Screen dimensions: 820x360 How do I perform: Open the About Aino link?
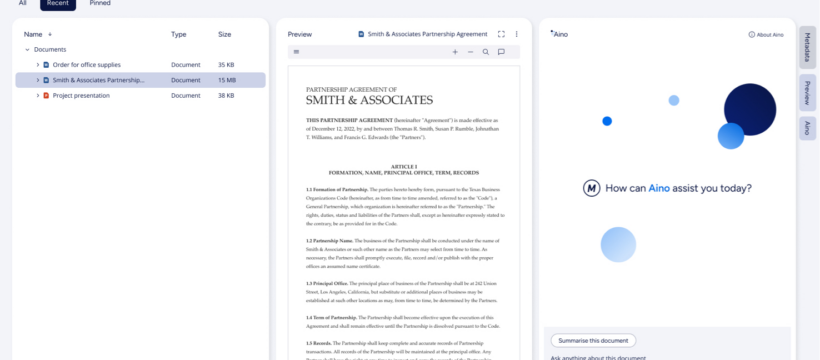pos(766,35)
